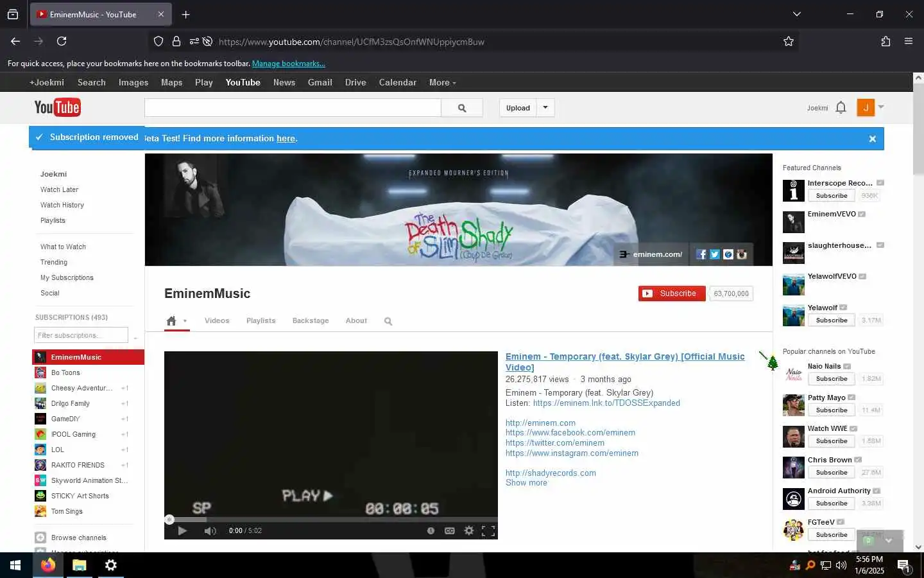Open the Eminem Temporary video title link
The width and height of the screenshot is (924, 578).
625,362
